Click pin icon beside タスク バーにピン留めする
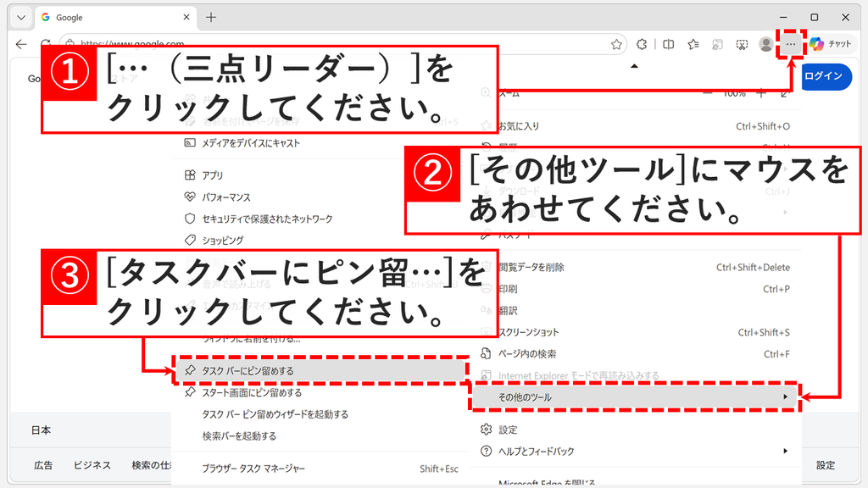The width and height of the screenshot is (868, 488). coord(190,370)
